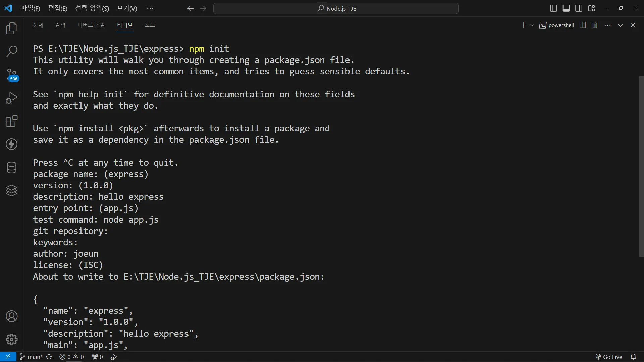Open the Accounts icon
Viewport: 644px width, 362px height.
tap(11, 316)
